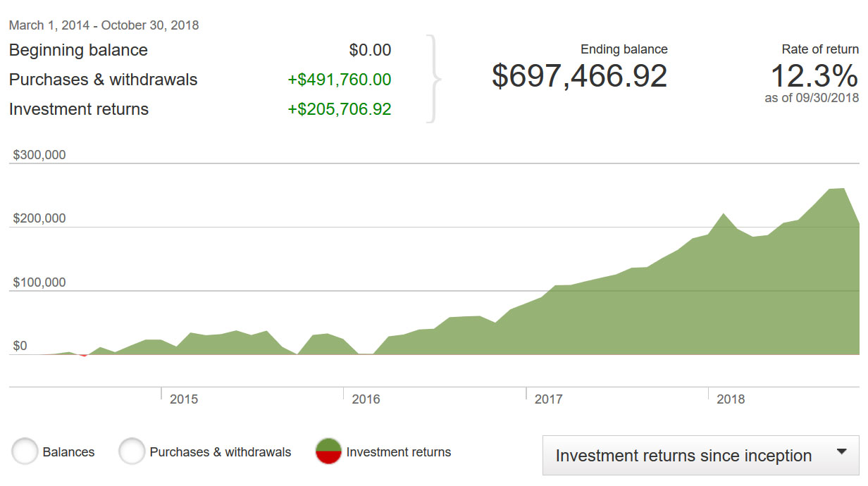
Task: Click the 2016 label on the timeline
Action: pos(366,399)
